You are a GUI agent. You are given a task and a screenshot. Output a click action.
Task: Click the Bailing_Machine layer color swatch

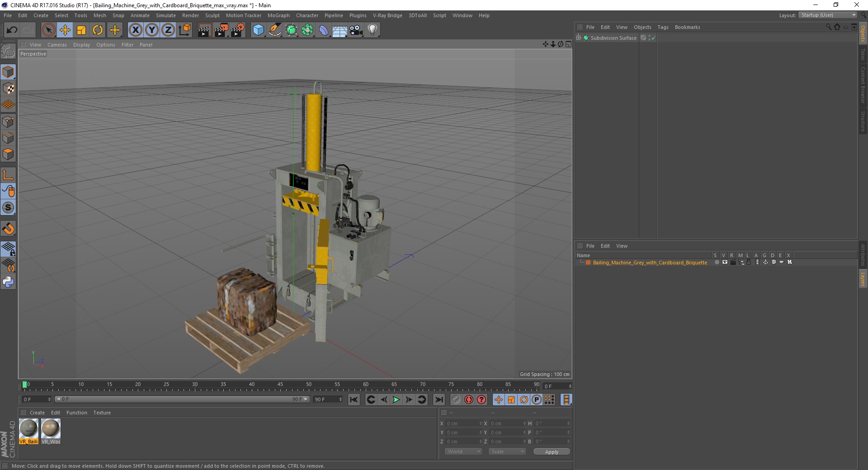588,263
